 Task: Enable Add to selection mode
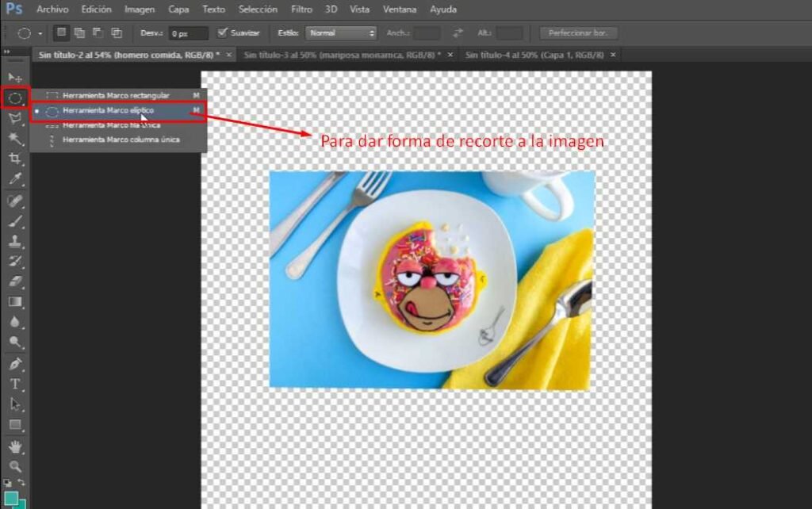coord(79,33)
